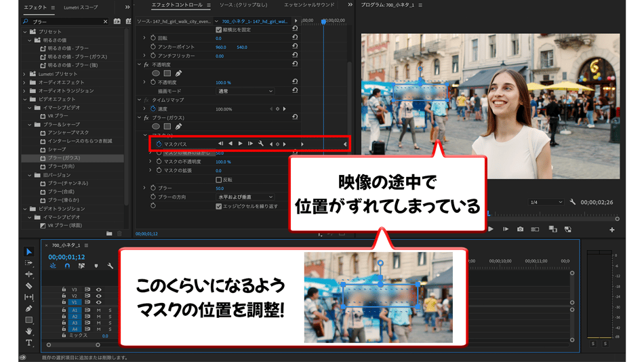The height and width of the screenshot is (362, 644).
Task: Open the ブラーの方向 dropdown
Action: coord(244,197)
